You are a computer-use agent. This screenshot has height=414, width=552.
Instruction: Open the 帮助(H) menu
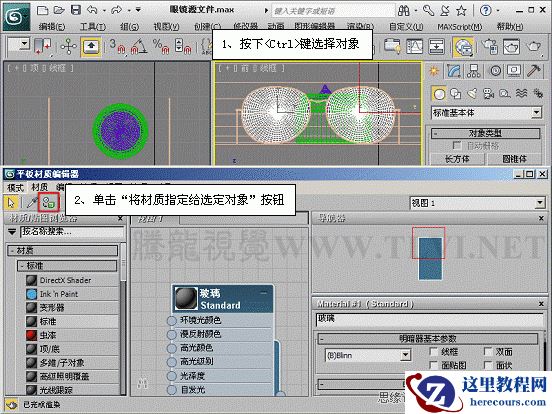pyautogui.click(x=510, y=26)
